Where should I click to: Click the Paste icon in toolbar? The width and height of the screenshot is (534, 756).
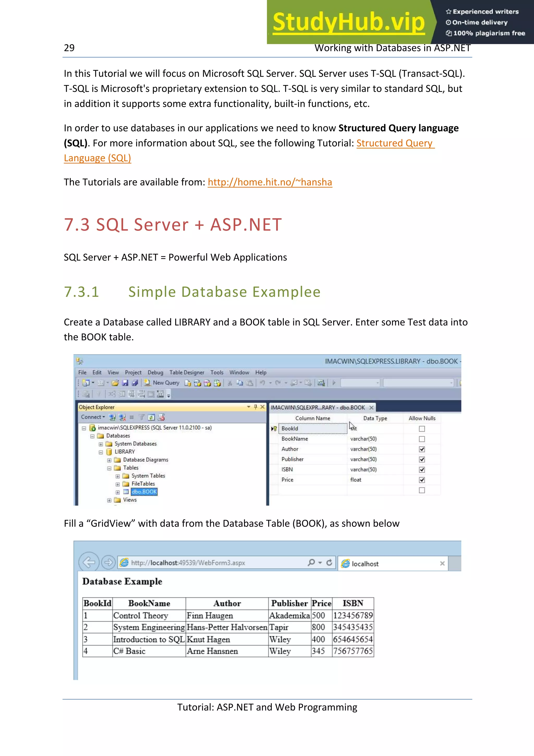[250, 383]
